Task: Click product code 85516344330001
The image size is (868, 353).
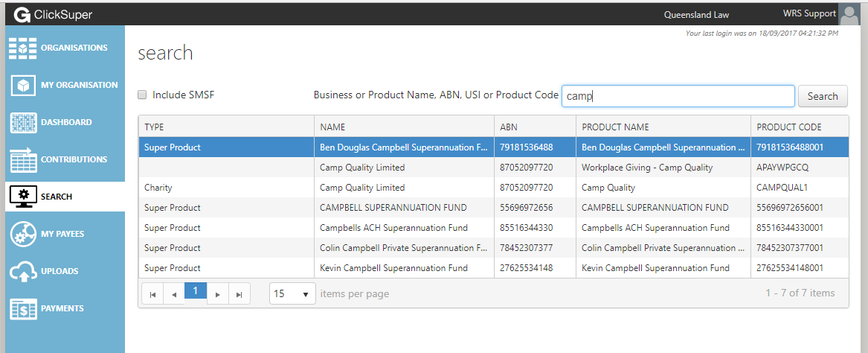Action: (789, 228)
